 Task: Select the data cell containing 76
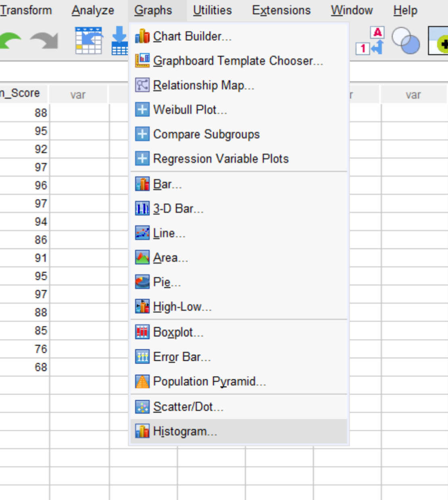24,349
